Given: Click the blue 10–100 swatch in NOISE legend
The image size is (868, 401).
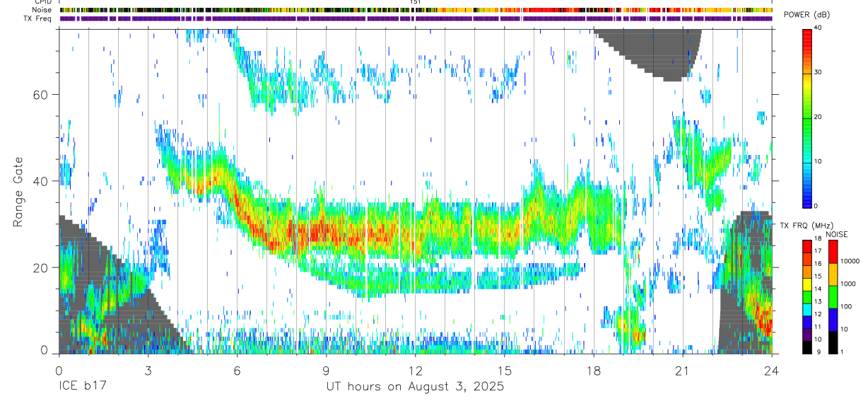Looking at the screenshot, I should point(832,319).
